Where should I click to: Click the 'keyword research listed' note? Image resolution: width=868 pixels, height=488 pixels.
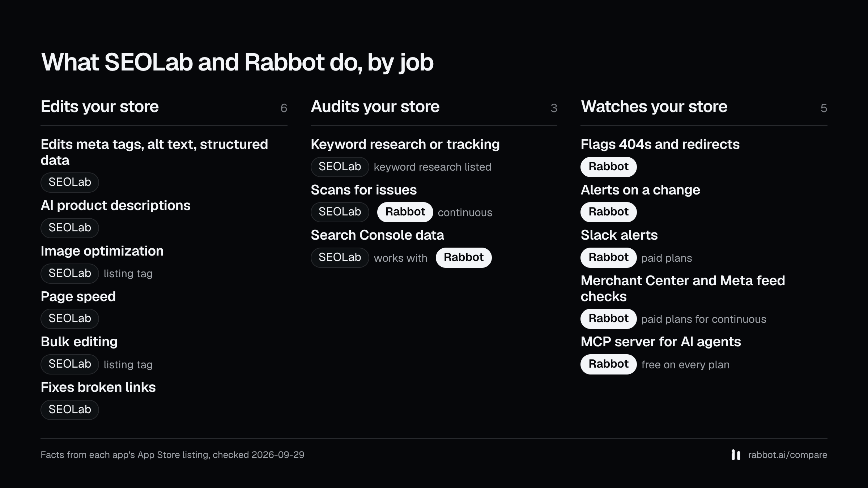[x=433, y=167]
